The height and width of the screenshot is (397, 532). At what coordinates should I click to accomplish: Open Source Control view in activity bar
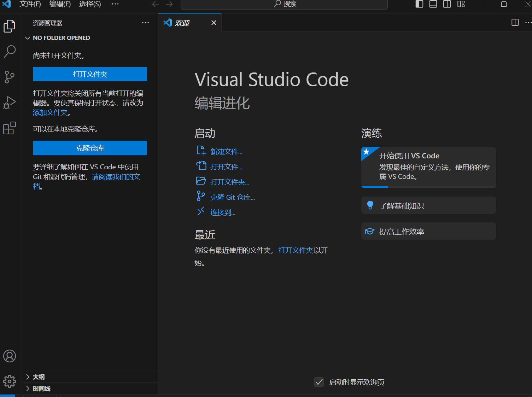[x=10, y=77]
